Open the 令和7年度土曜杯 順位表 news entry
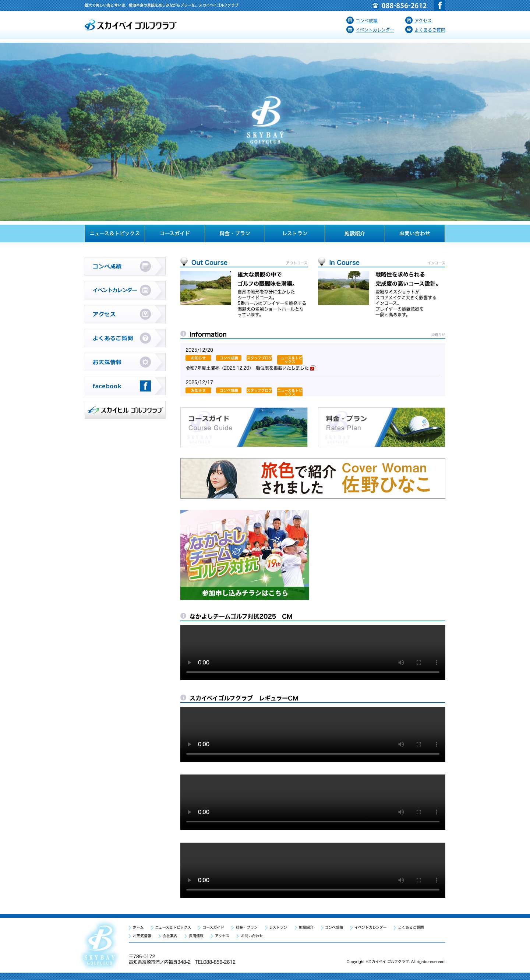The image size is (530, 980). tap(247, 368)
